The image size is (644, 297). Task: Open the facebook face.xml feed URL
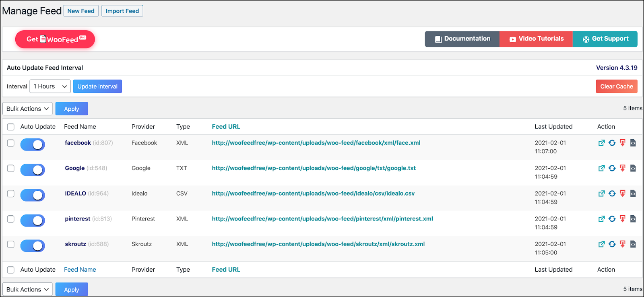coord(316,143)
